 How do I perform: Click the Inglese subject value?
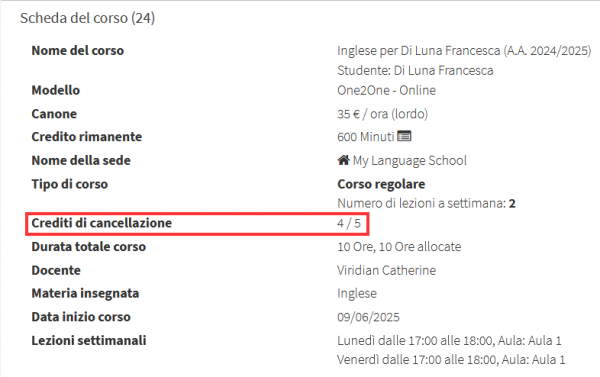pyautogui.click(x=357, y=294)
